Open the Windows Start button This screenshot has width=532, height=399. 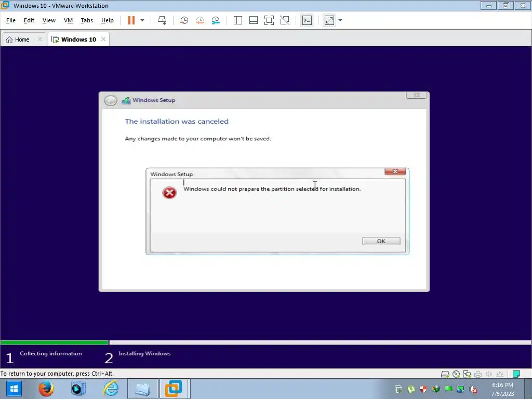(14, 389)
